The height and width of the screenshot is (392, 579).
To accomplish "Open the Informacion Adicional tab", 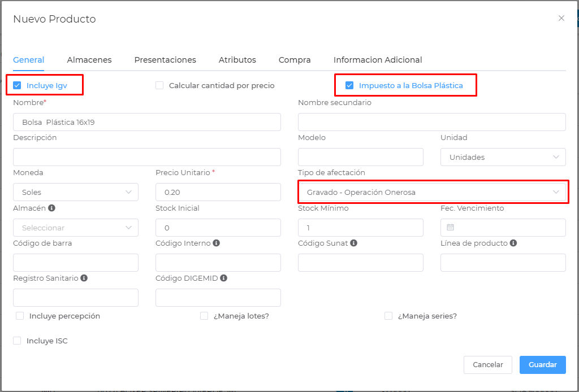I will click(378, 60).
